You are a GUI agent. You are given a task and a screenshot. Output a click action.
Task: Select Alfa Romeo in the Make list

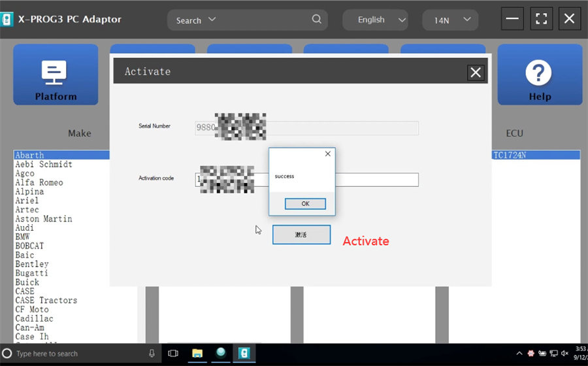pyautogui.click(x=39, y=182)
